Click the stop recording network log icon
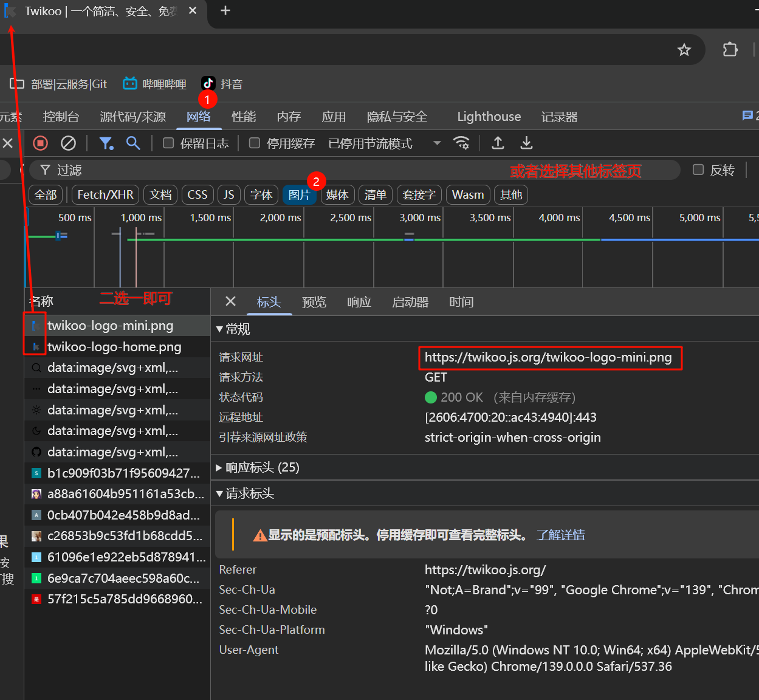 [x=40, y=143]
